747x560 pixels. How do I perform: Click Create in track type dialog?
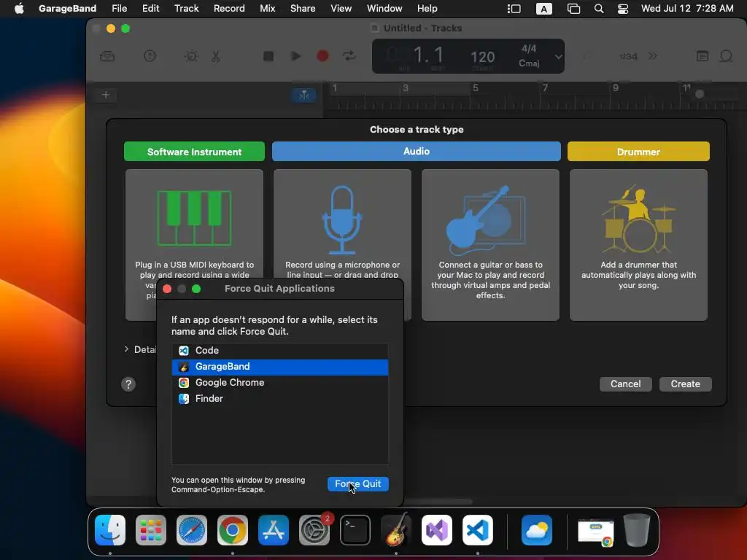point(686,384)
